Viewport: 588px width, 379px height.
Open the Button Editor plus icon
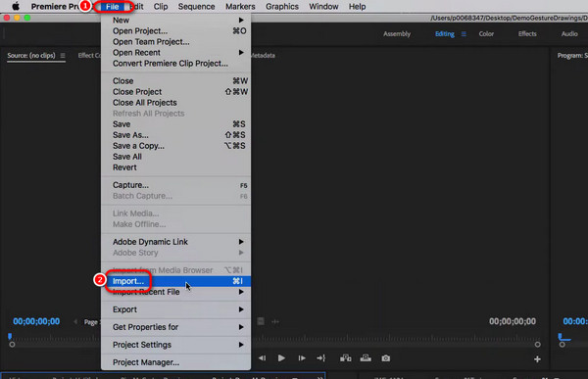pos(537,359)
